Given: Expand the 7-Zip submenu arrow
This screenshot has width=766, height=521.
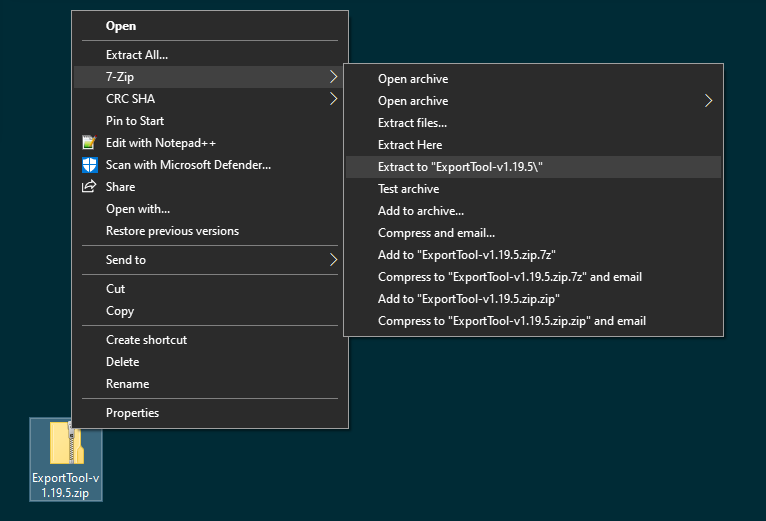Looking at the screenshot, I should 332,77.
